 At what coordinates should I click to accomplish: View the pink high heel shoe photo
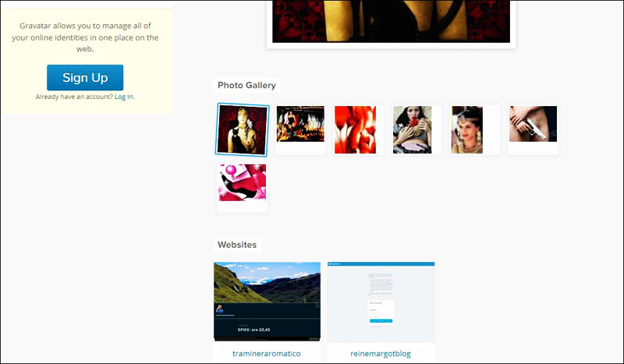[x=243, y=182]
